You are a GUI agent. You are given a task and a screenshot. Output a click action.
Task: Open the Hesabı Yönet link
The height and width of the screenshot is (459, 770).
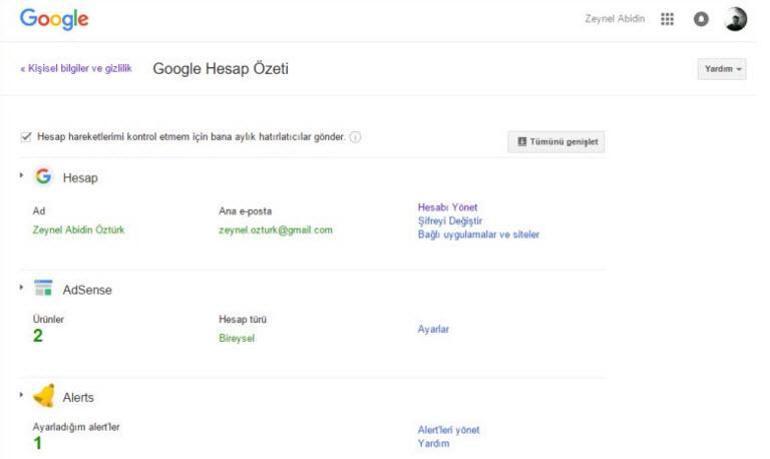click(447, 208)
